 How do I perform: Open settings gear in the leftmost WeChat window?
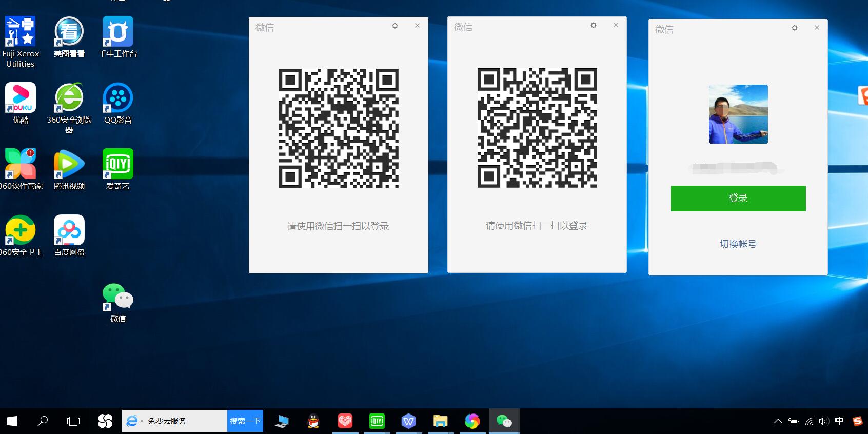(394, 26)
